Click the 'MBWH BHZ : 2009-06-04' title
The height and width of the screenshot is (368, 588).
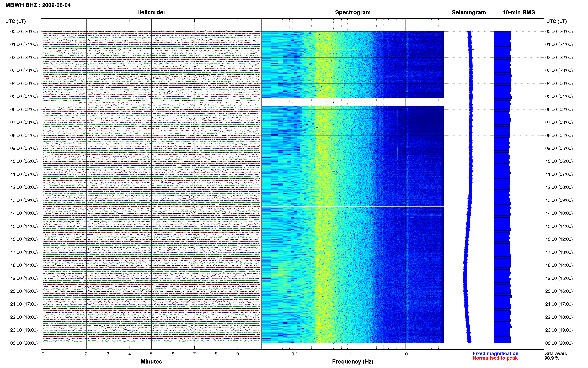click(x=38, y=5)
